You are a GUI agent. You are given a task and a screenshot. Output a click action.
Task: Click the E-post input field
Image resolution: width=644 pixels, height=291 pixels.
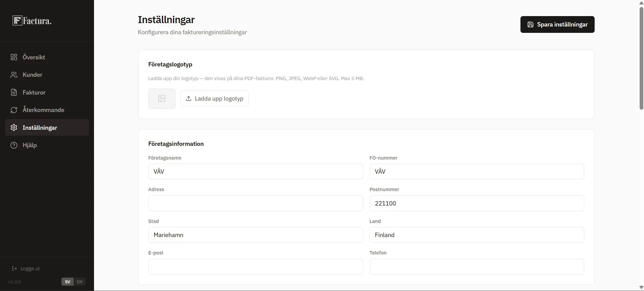coord(255,267)
